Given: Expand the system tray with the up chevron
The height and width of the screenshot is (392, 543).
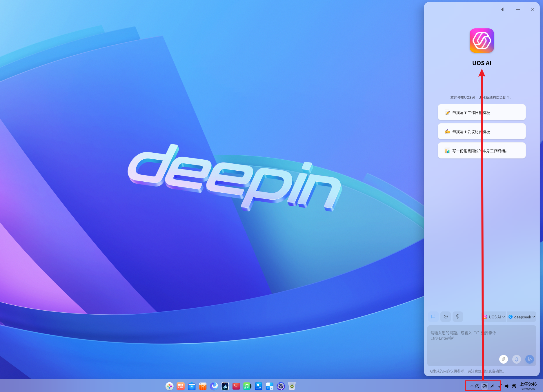Looking at the screenshot, I should pyautogui.click(x=472, y=386).
